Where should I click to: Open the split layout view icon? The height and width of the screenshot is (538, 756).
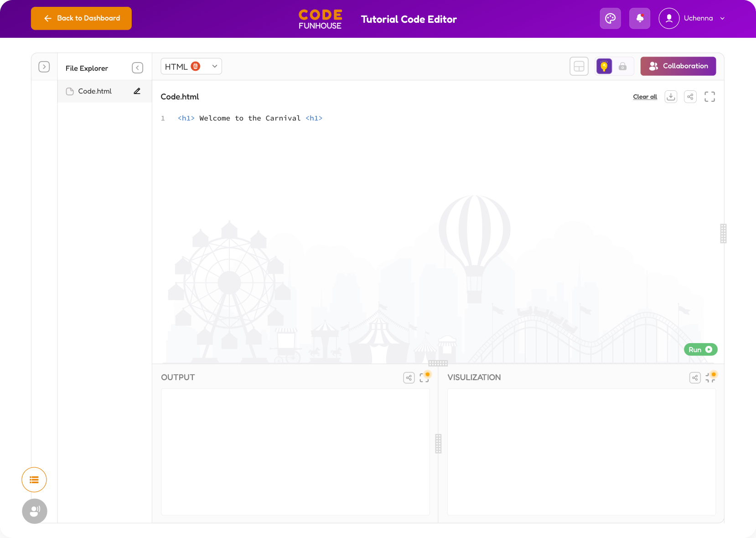579,66
